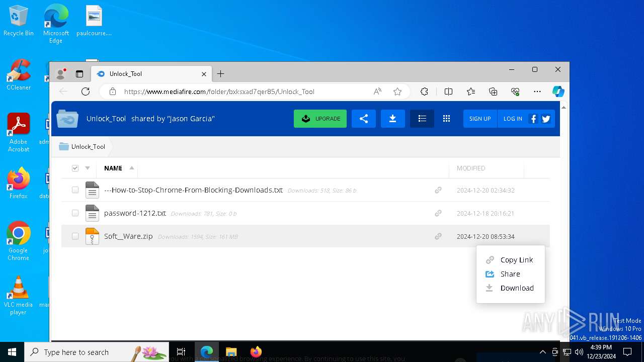This screenshot has height=362, width=644.
Task: Open Edge Settings and more menu
Action: pos(537,92)
